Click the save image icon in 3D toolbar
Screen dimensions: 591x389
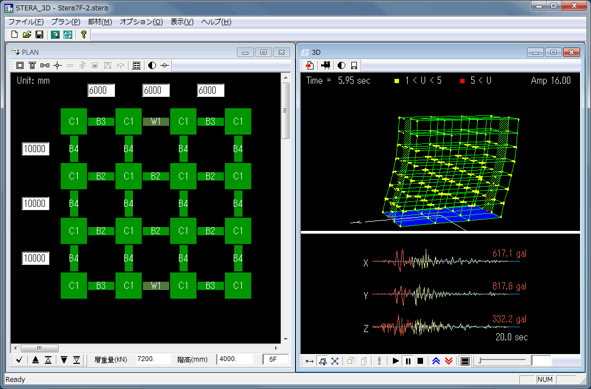point(354,66)
